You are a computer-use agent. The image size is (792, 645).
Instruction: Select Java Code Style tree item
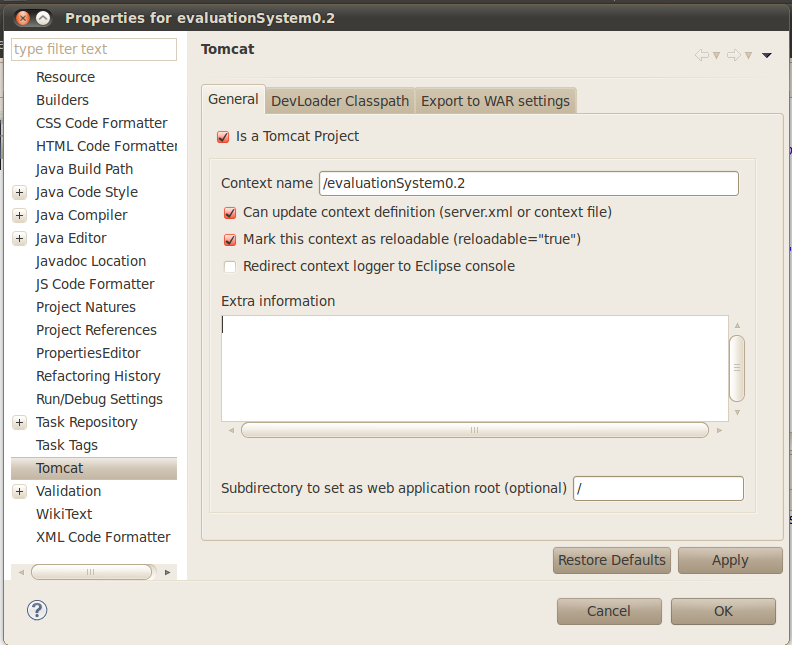pos(87,192)
